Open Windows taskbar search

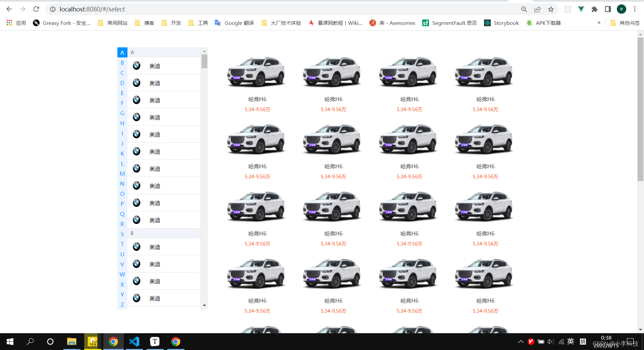click(30, 342)
